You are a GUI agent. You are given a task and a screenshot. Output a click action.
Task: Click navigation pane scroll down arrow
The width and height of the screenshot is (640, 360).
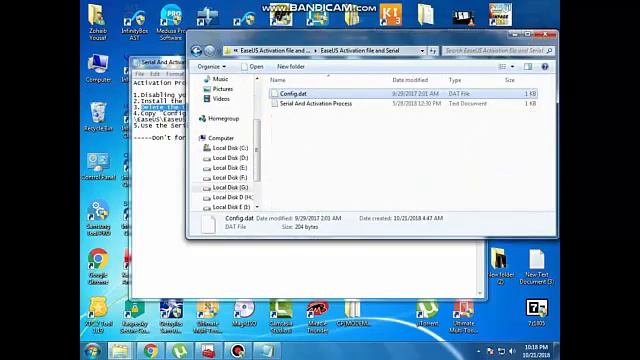click(257, 207)
